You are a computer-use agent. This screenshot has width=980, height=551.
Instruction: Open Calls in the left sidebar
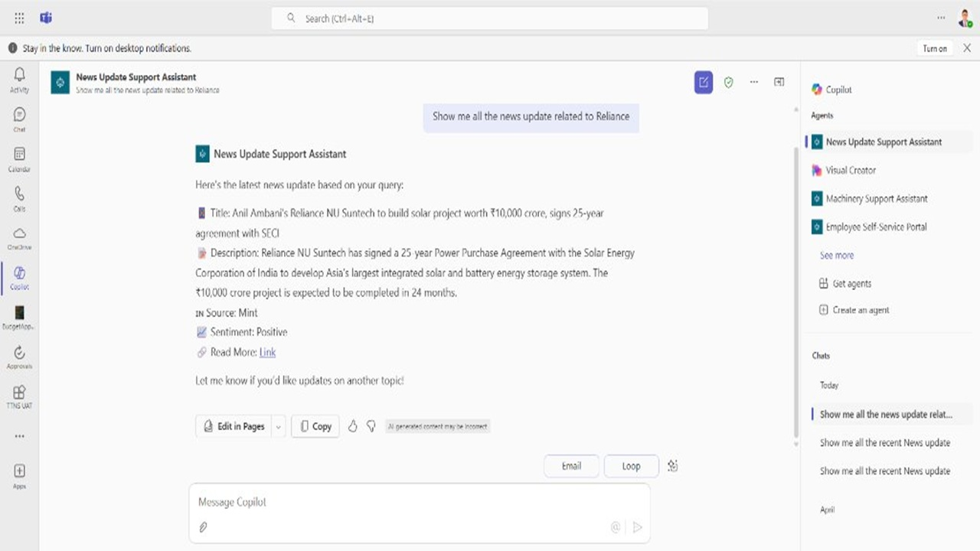tap(19, 198)
